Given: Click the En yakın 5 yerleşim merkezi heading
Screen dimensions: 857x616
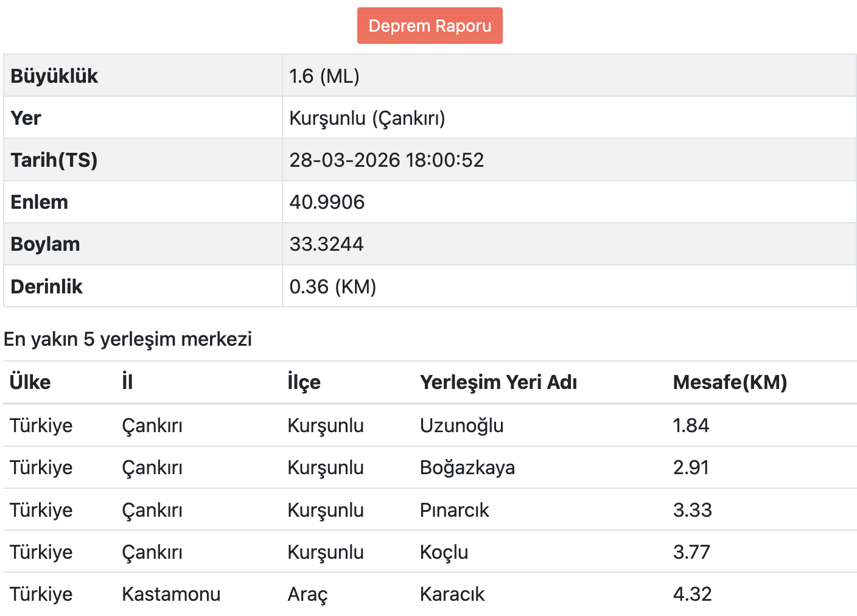Looking at the screenshot, I should (x=128, y=339).
